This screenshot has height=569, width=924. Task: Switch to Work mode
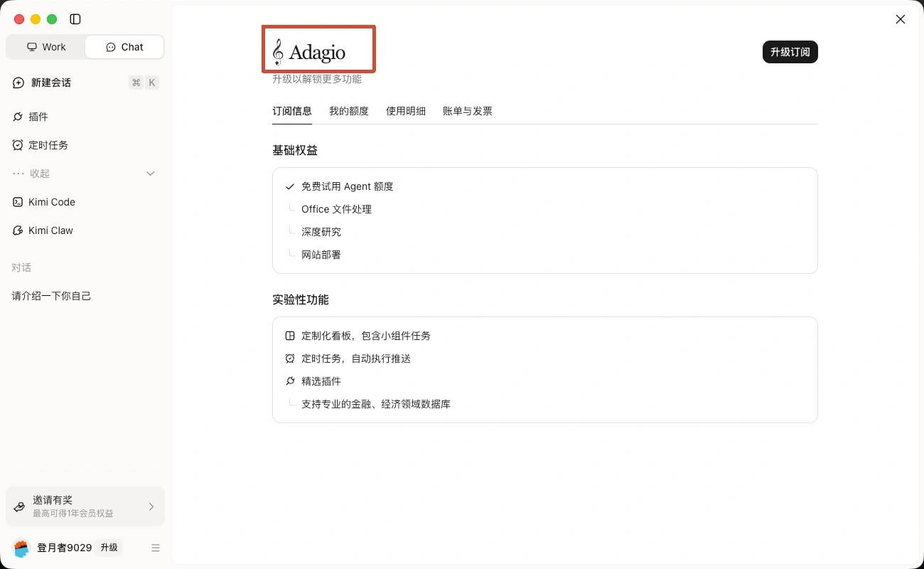[x=46, y=47]
